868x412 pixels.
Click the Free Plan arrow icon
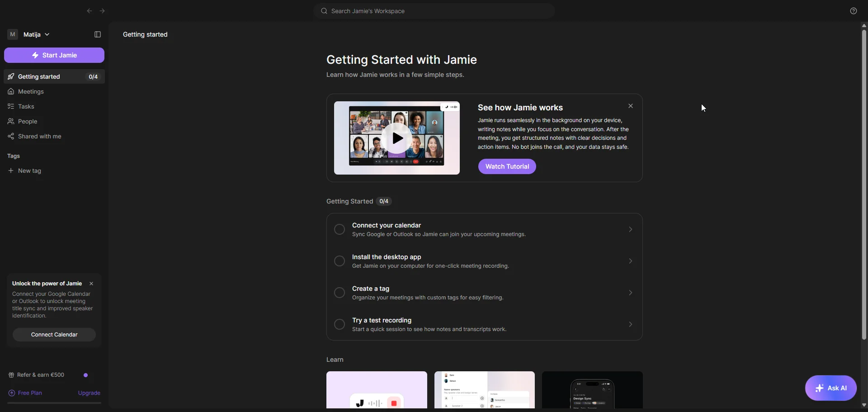tap(12, 393)
